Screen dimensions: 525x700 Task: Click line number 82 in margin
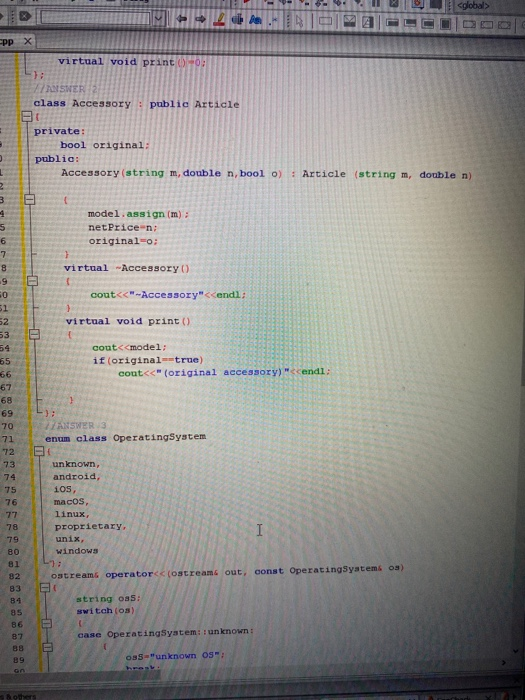pyautogui.click(x=14, y=576)
